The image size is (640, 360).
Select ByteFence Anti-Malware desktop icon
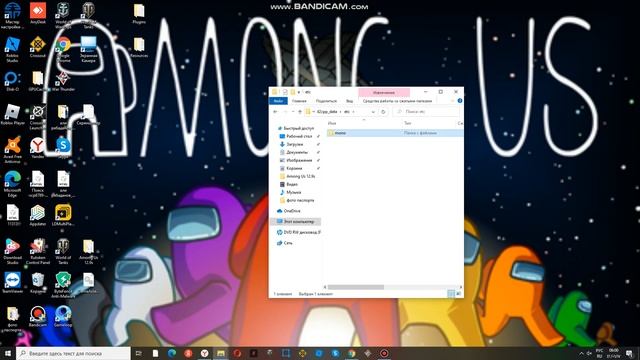click(63, 285)
